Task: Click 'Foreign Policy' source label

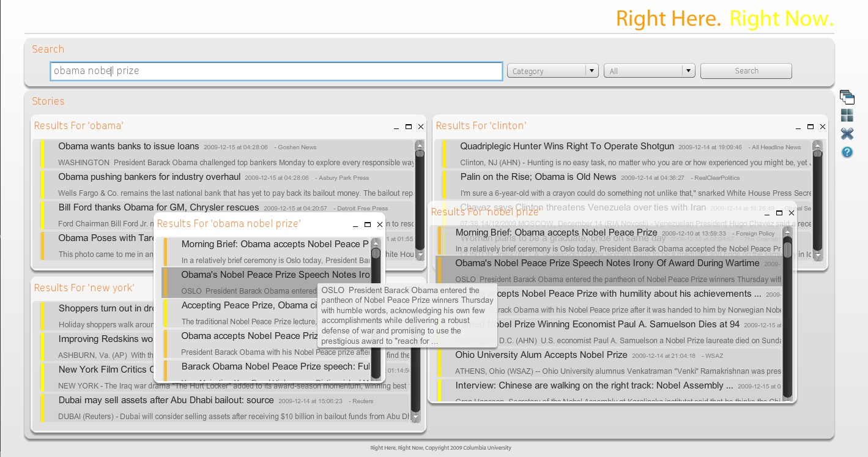Action: coord(752,234)
